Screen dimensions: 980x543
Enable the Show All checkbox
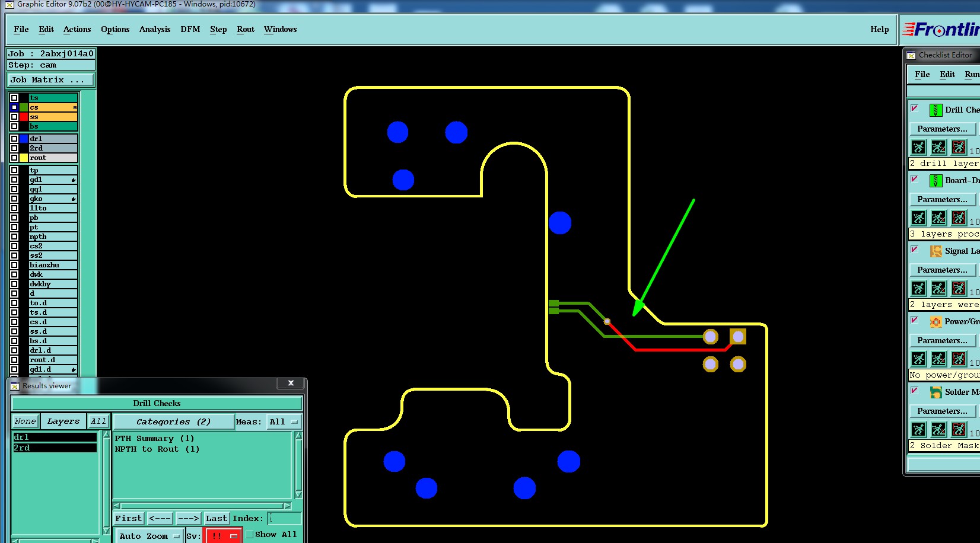tap(250, 534)
